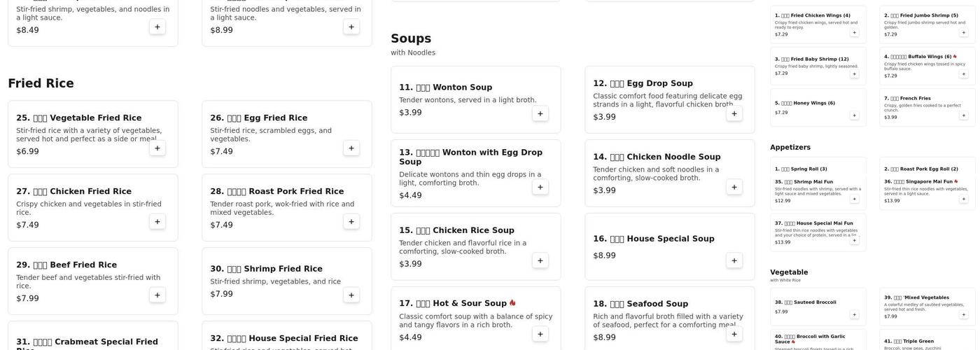Add Fried Chicken Wings to order
Image resolution: width=980 pixels, height=350 pixels.
(x=854, y=32)
